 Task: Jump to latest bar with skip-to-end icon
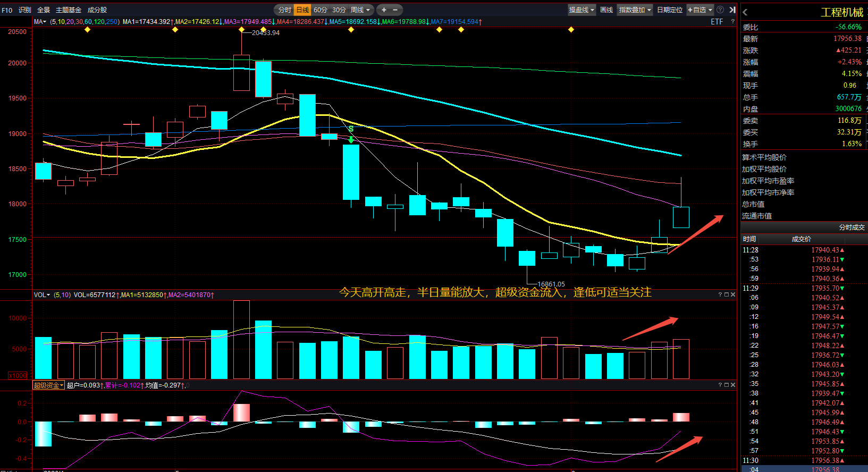coord(732,10)
